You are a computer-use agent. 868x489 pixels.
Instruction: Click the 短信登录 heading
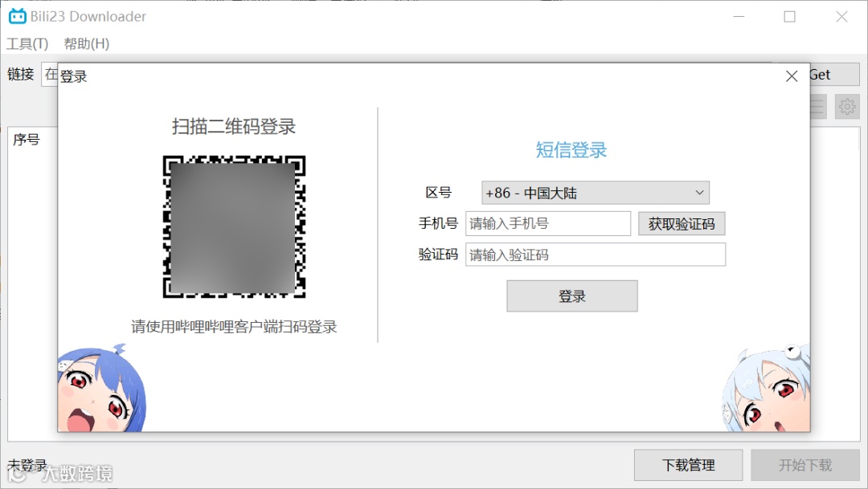571,150
